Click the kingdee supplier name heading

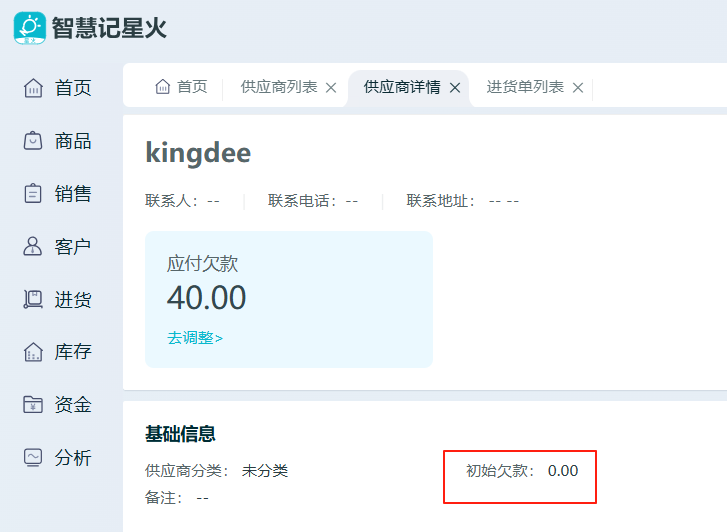click(x=198, y=154)
